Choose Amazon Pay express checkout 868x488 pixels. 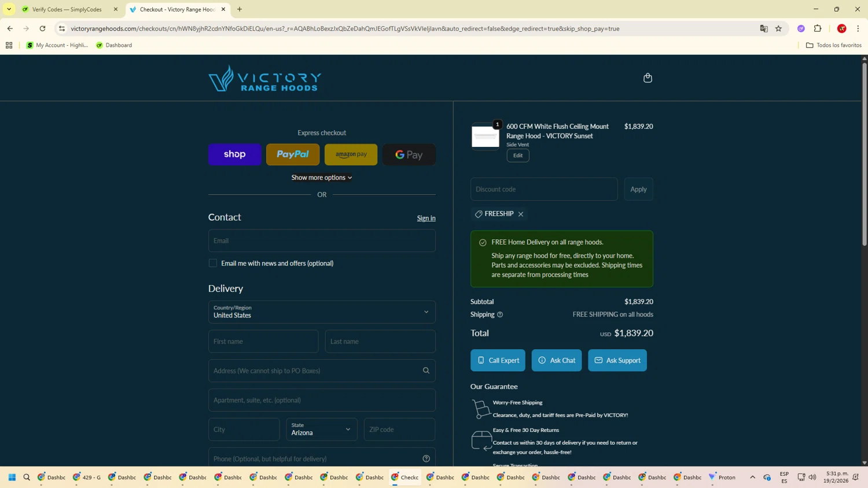(x=351, y=154)
